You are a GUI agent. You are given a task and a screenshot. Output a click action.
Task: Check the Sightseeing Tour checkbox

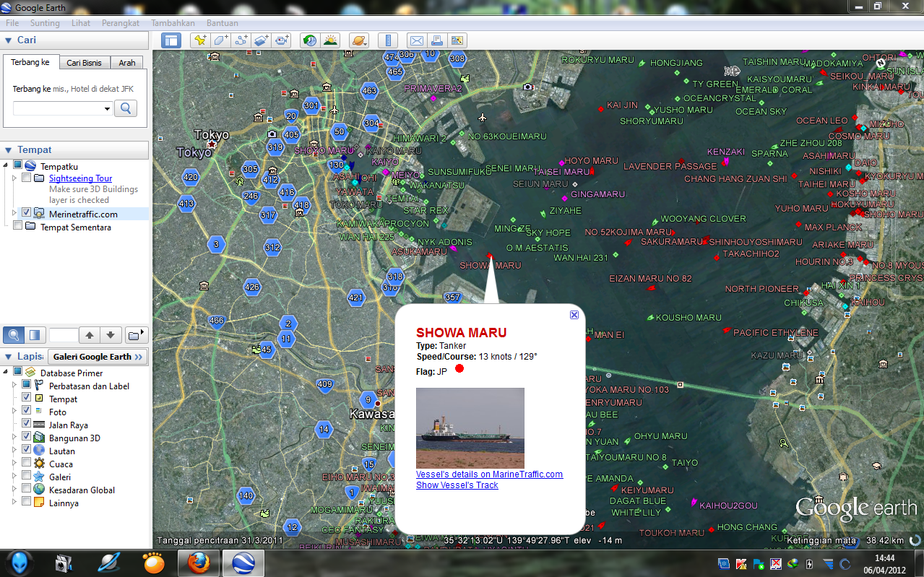pyautogui.click(x=27, y=178)
